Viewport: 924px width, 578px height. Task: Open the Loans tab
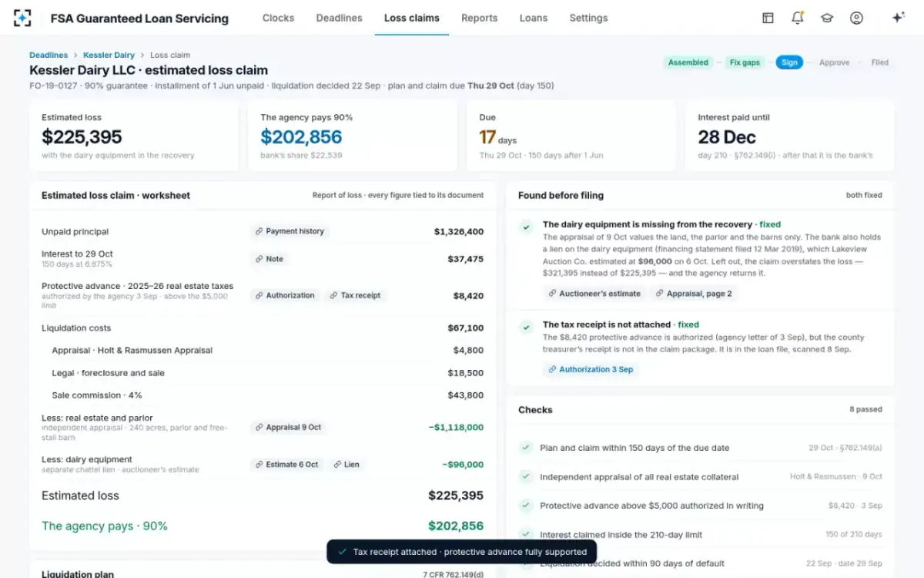point(534,18)
